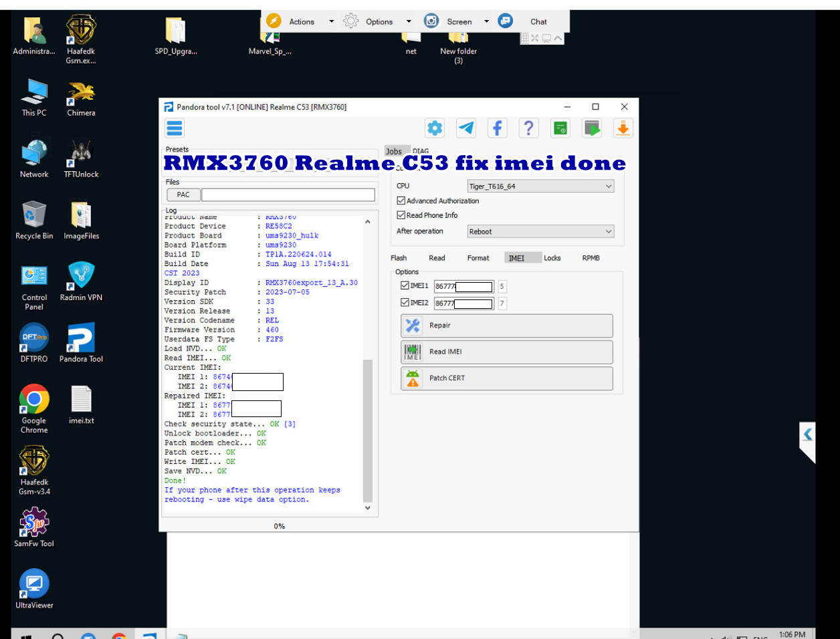Select the Format tab
Image resolution: width=840 pixels, height=639 pixels.
tap(478, 258)
